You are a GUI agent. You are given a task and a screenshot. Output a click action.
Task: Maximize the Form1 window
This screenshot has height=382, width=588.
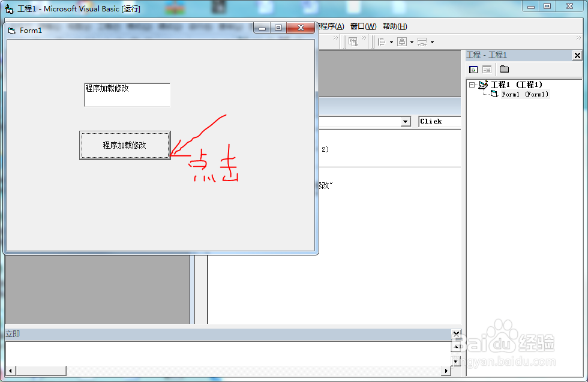pyautogui.click(x=278, y=28)
